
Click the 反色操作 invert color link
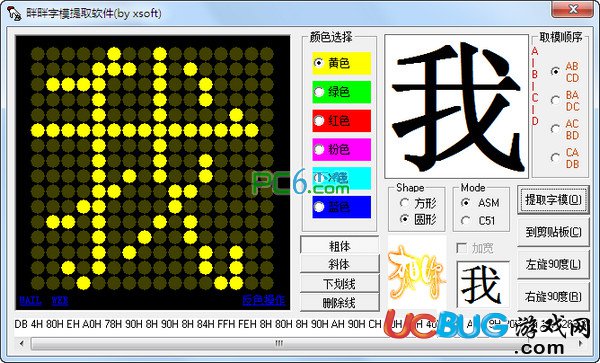click(264, 300)
